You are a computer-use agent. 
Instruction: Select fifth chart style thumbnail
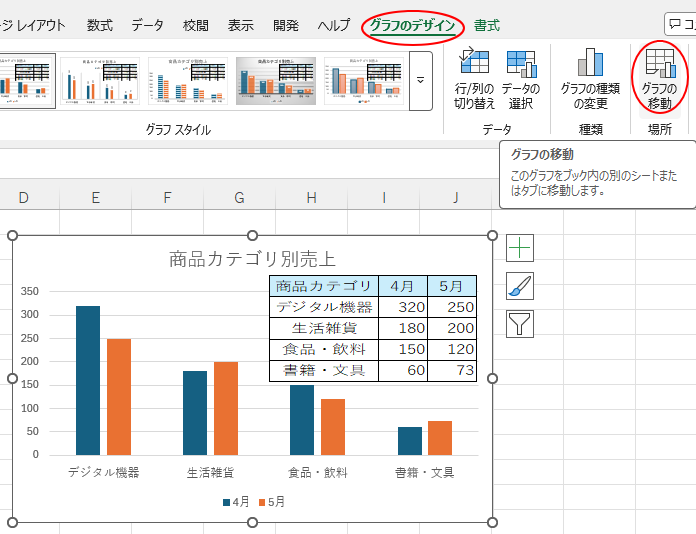[364, 81]
